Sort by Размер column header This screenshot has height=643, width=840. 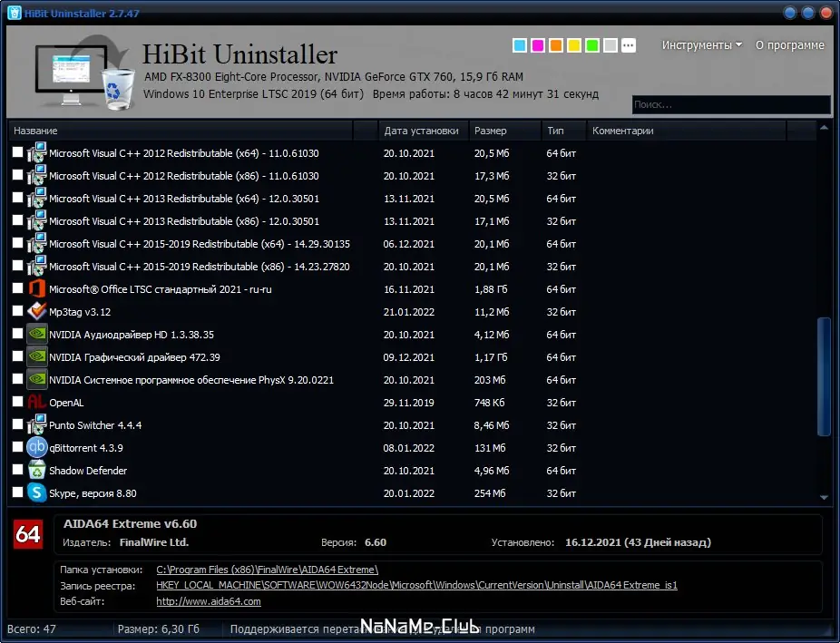click(505, 131)
